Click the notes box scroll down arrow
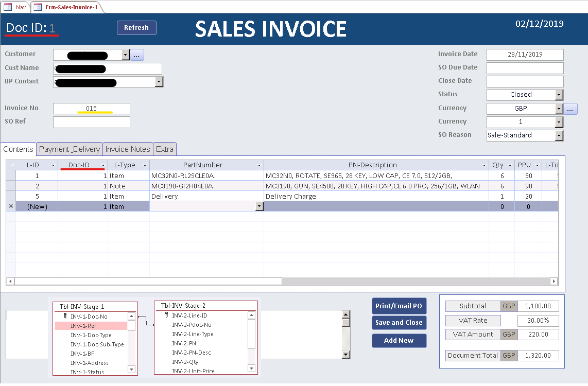This screenshot has width=588, height=386. pyautogui.click(x=346, y=355)
